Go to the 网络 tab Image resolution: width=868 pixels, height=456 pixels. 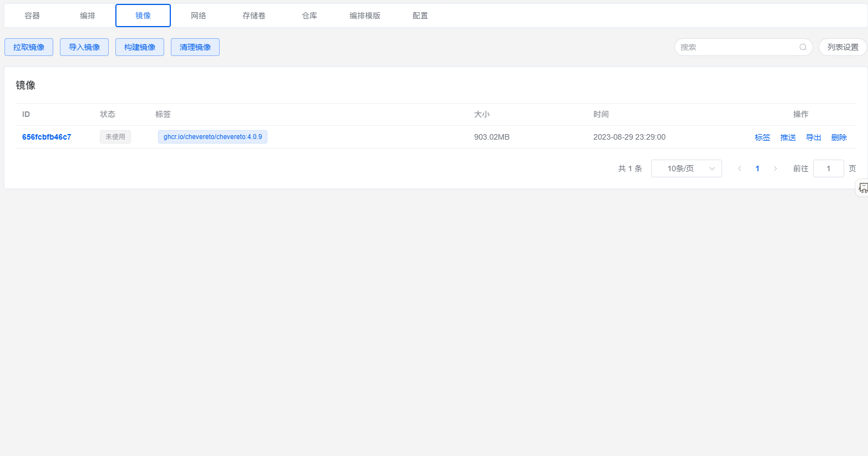click(x=199, y=16)
